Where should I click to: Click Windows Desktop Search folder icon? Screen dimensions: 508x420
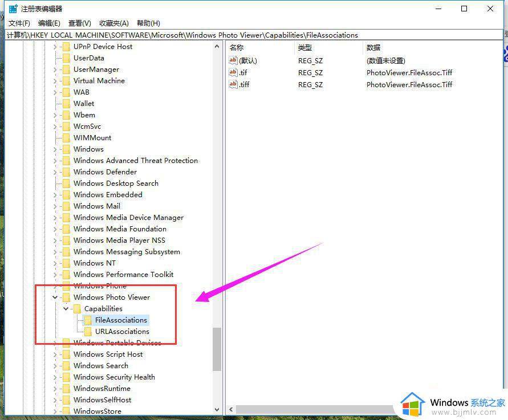tap(66, 184)
